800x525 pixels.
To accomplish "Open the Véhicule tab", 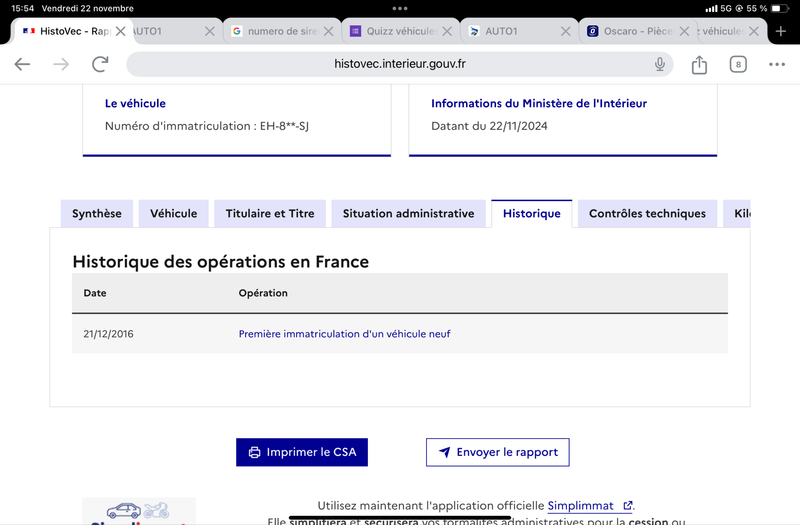I will pos(173,214).
